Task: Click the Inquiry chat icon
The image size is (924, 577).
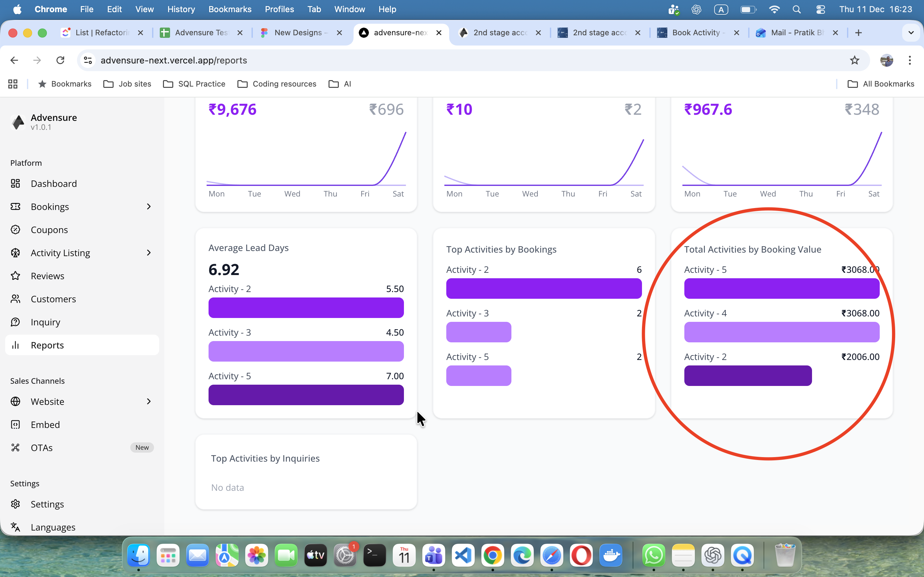Action: 15,322
